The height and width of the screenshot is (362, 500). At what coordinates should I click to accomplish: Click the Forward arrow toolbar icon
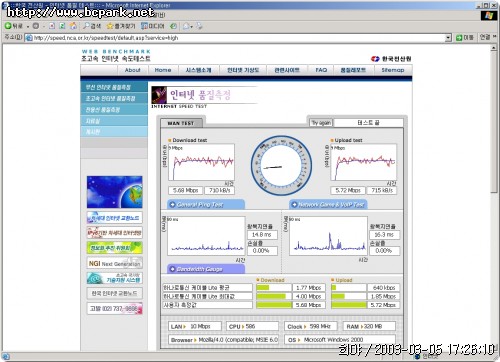tap(36, 26)
